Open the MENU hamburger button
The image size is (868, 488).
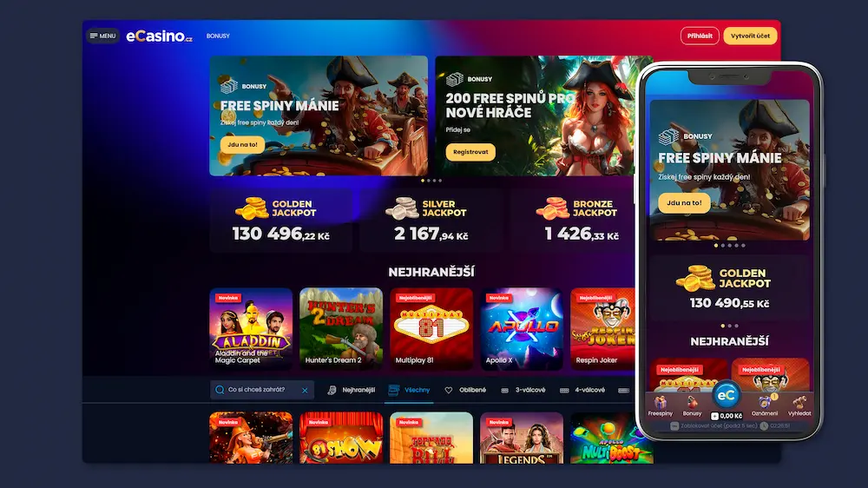click(102, 36)
